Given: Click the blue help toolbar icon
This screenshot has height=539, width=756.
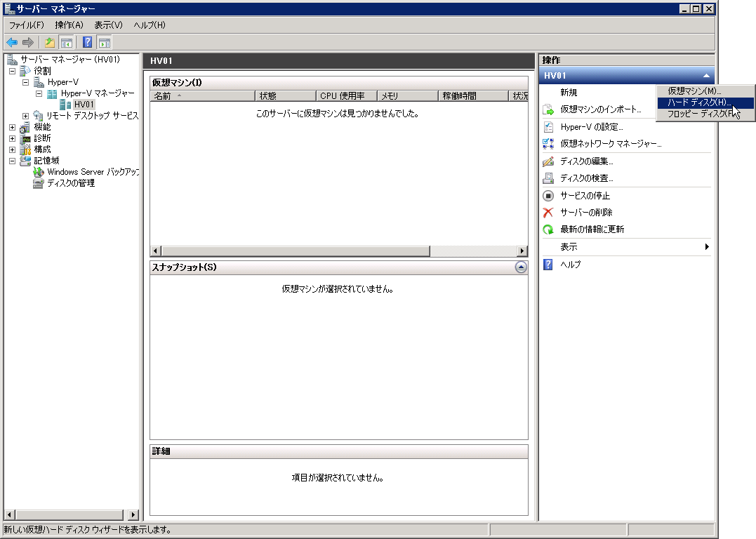Looking at the screenshot, I should pyautogui.click(x=88, y=42).
